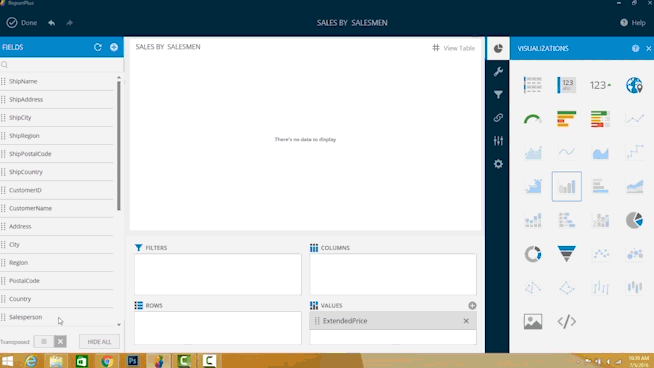Select the ShipPostalCode field
Image resolution: width=654 pixels, height=368 pixels.
pyautogui.click(x=57, y=154)
